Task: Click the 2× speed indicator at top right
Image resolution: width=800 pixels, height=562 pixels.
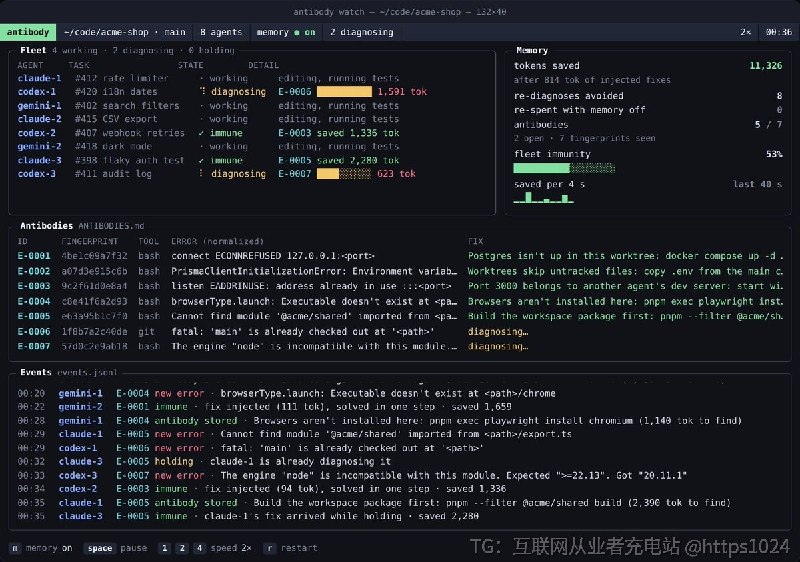Action: point(745,32)
